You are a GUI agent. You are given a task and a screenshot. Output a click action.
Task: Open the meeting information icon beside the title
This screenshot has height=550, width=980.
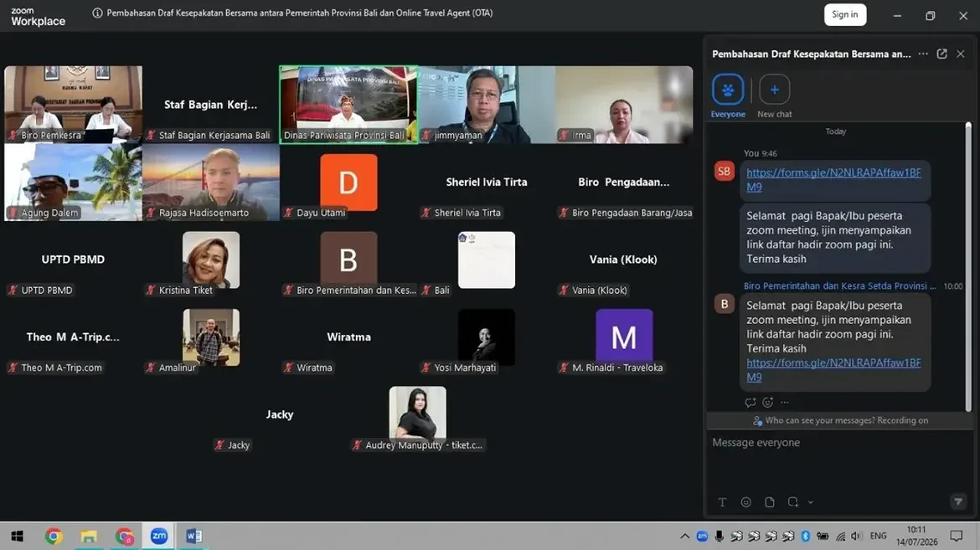pyautogui.click(x=97, y=13)
